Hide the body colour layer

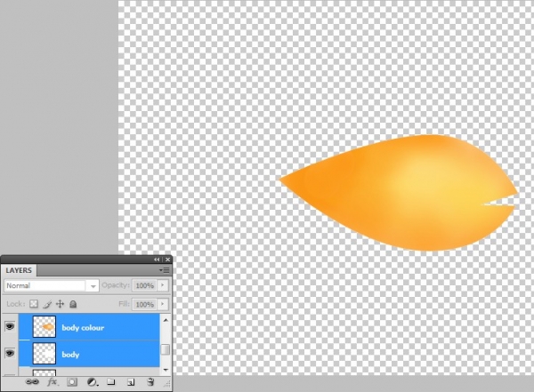point(10,327)
